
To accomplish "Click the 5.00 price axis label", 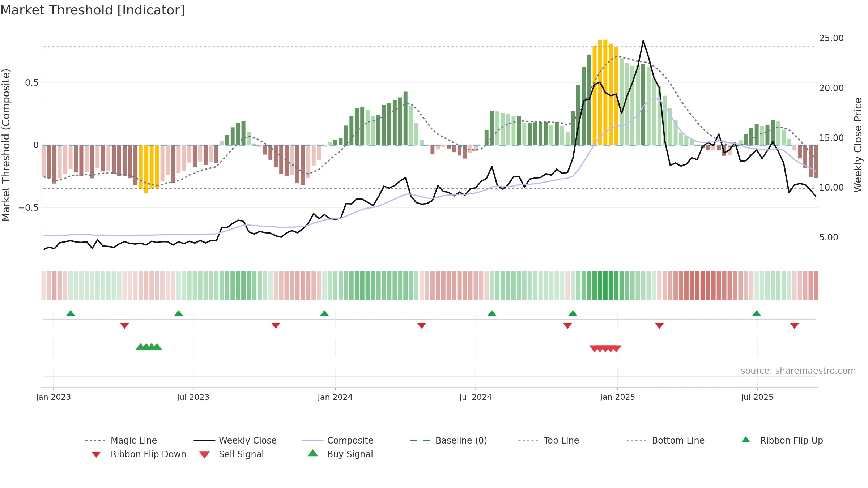I will pyautogui.click(x=829, y=237).
